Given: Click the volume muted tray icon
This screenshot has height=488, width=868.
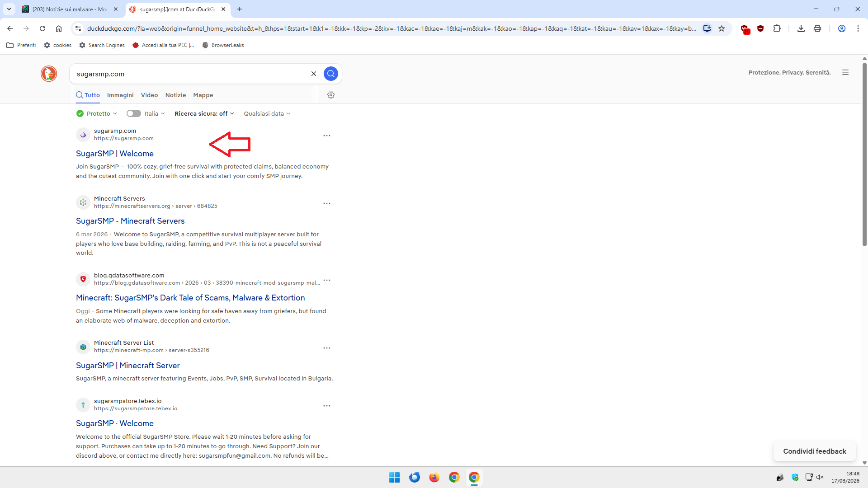Looking at the screenshot, I should pos(820,477).
